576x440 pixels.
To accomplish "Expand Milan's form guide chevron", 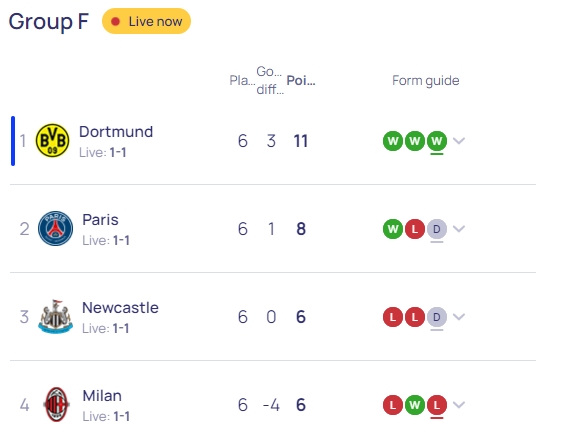I will 459,405.
